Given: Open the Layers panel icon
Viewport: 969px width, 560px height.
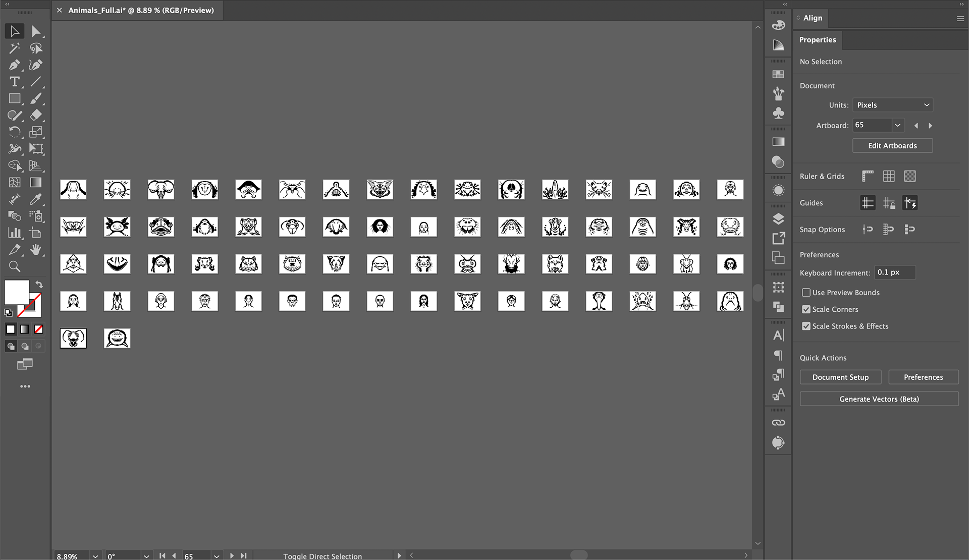Looking at the screenshot, I should [x=778, y=218].
